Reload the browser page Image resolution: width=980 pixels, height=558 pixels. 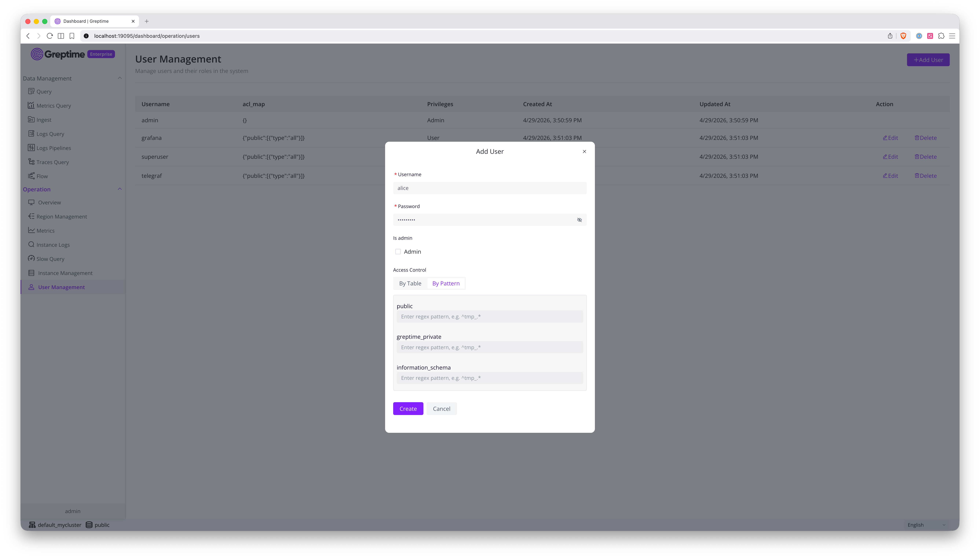(50, 36)
